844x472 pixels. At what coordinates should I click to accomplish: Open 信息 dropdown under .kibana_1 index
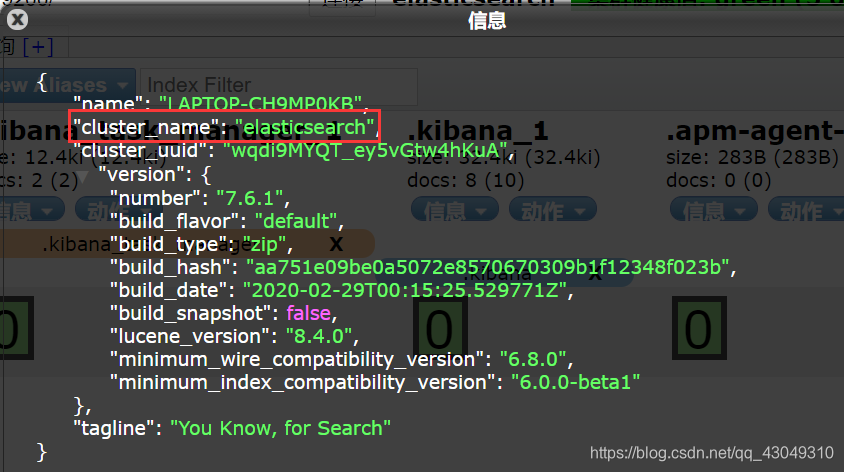(x=455, y=210)
